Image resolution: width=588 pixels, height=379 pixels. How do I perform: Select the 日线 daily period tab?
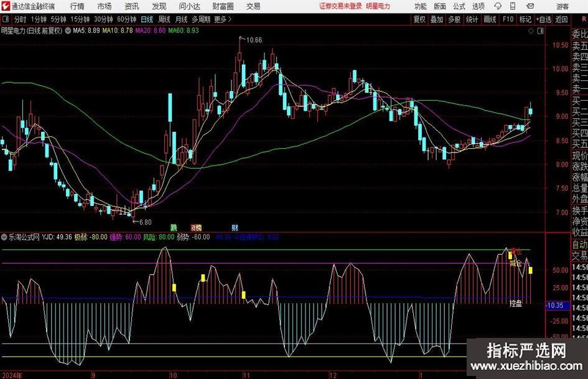[x=147, y=19]
